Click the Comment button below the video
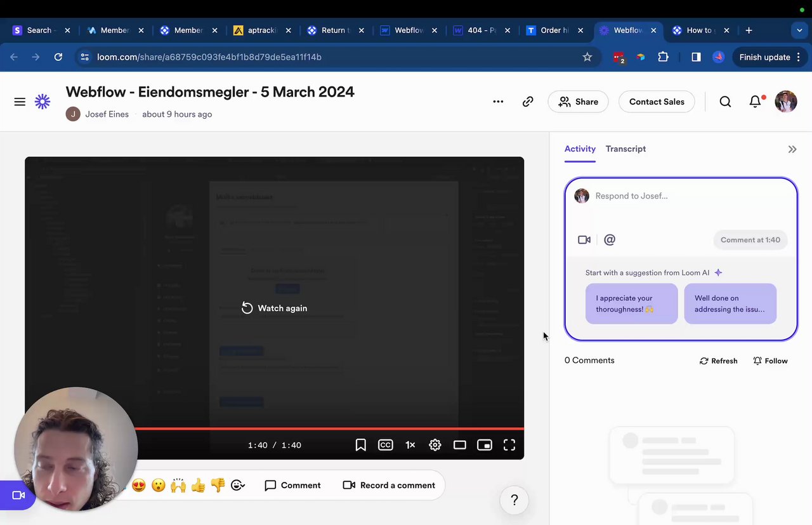The image size is (812, 525). (x=292, y=486)
